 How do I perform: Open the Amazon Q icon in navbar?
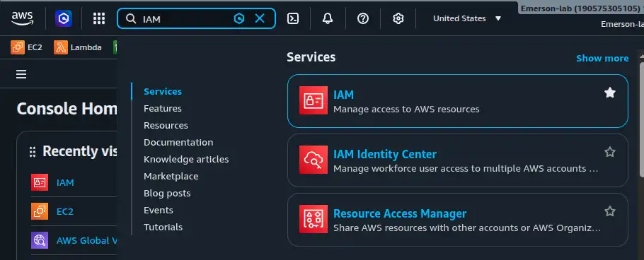tap(64, 18)
